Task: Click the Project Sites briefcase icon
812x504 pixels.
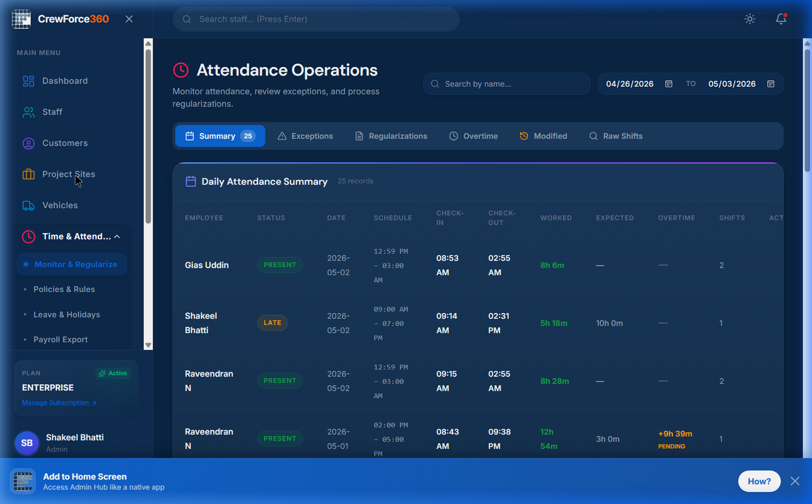Action: 28,174
